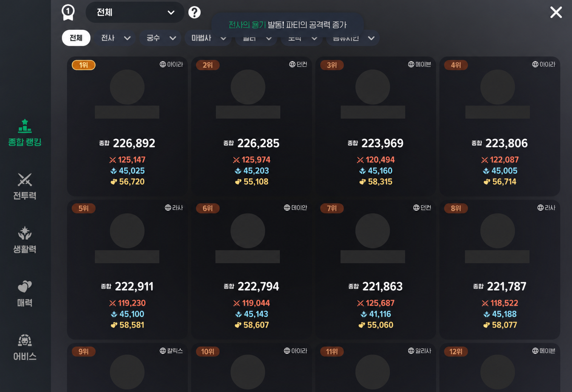Click the 12위 rank badge
Screen dimensions: 572x392
click(x=456, y=352)
